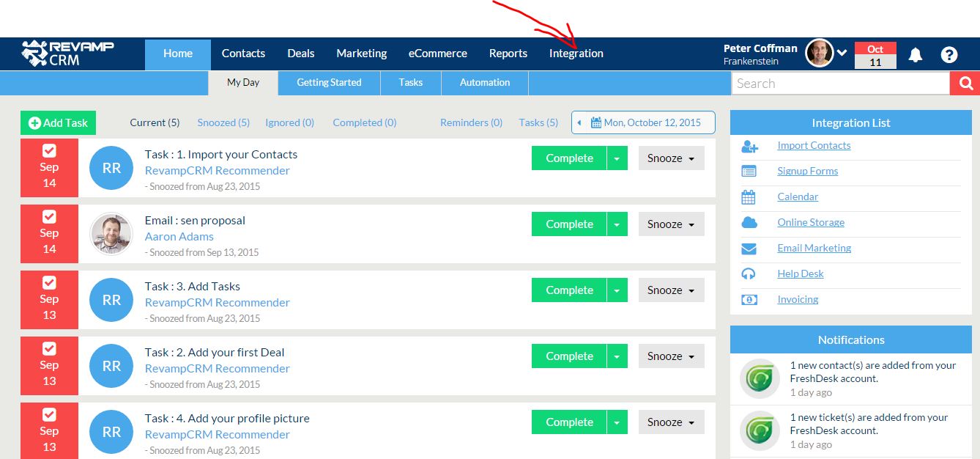Click the red search magnifier button
This screenshot has height=459, width=980.
click(x=965, y=83)
